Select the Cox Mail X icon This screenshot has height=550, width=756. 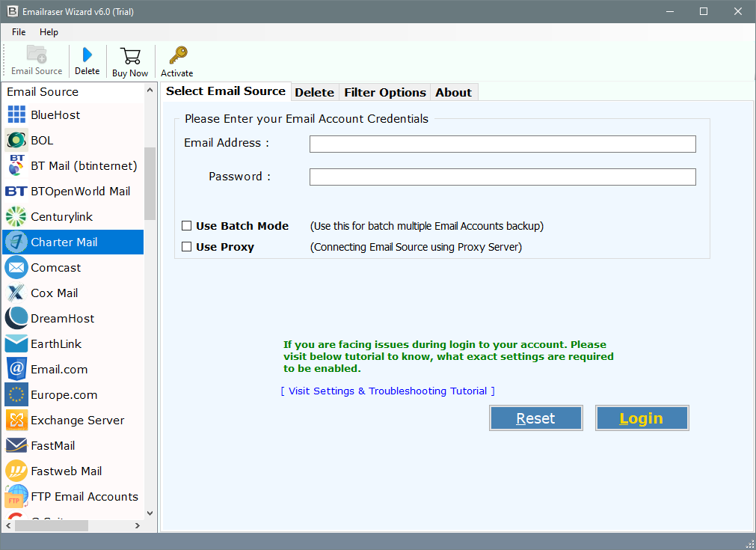click(16, 293)
